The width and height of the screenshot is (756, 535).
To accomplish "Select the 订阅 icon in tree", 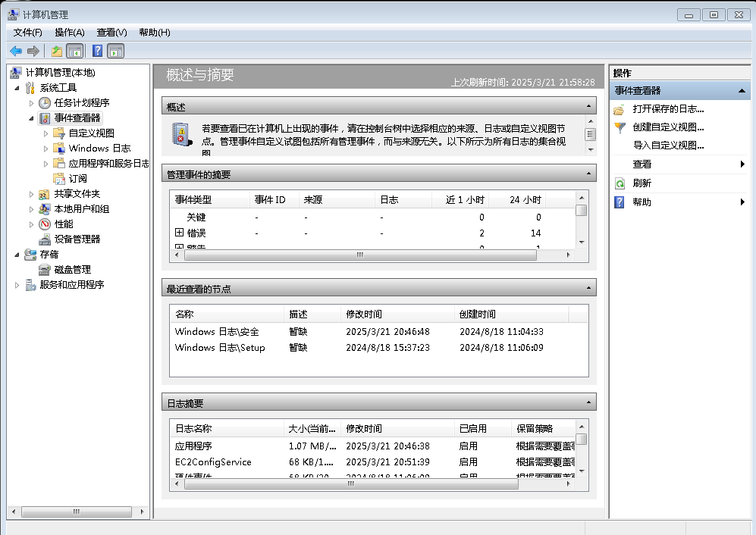I will coord(59,179).
